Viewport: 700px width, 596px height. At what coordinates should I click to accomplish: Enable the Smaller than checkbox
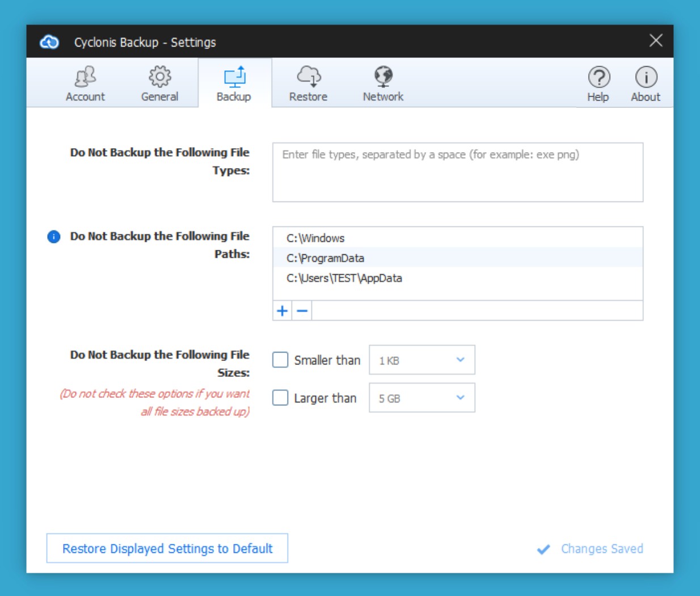pyautogui.click(x=280, y=360)
